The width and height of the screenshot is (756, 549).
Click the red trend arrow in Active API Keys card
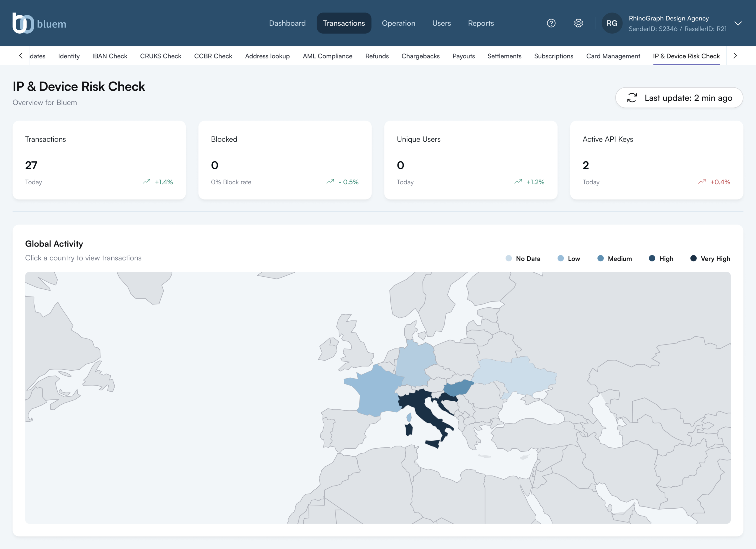click(x=702, y=182)
